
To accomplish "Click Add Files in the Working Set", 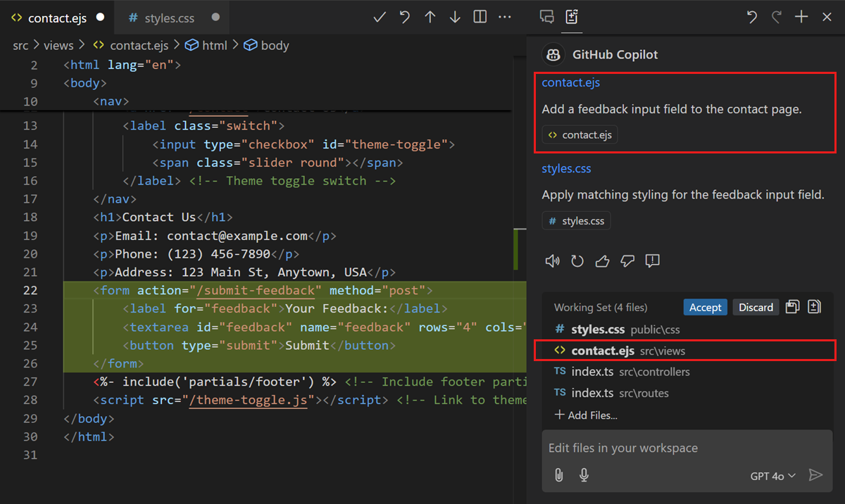I will [x=587, y=415].
